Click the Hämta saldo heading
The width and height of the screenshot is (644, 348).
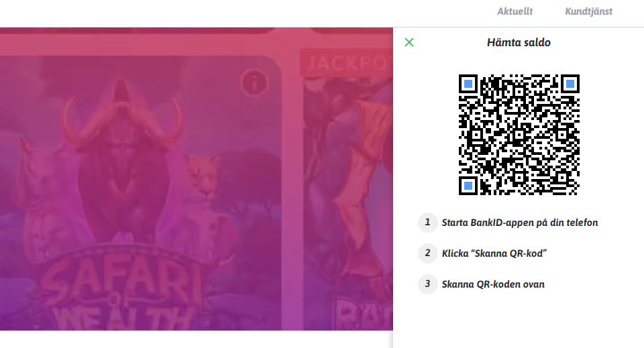pos(519,42)
